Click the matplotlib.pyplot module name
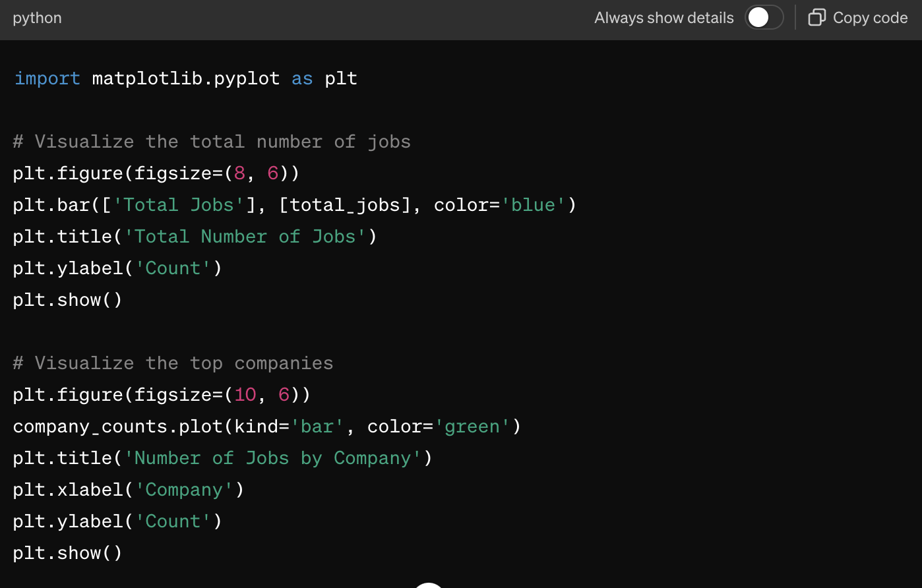Viewport: 922px width, 588px height. click(185, 78)
